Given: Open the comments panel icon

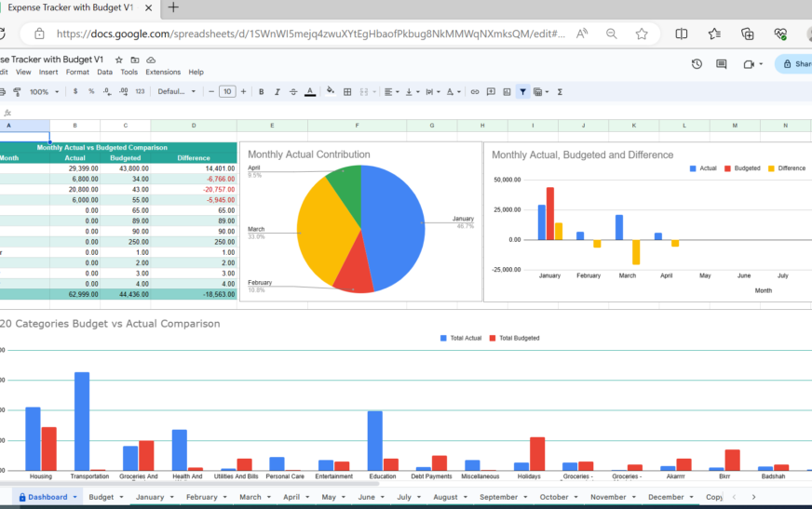Looking at the screenshot, I should (721, 64).
